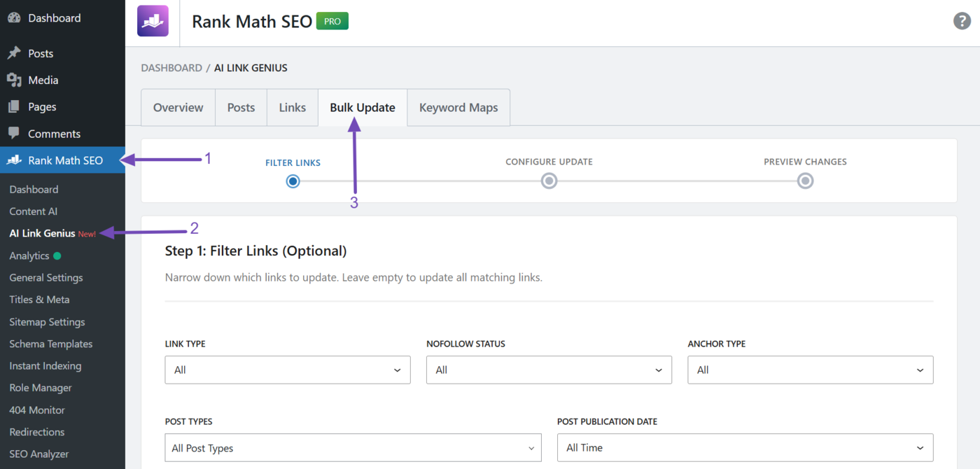Image resolution: width=980 pixels, height=469 pixels.
Task: Switch to the Posts tab
Action: tap(241, 108)
